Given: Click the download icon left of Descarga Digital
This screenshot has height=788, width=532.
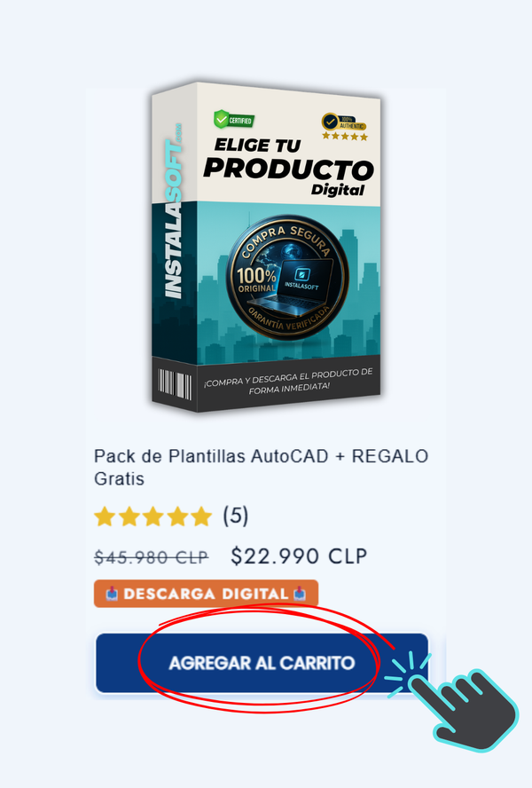Looking at the screenshot, I should [x=112, y=594].
